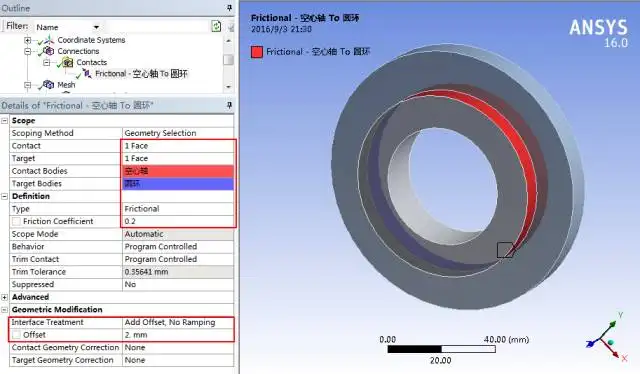Image resolution: width=640 pixels, height=374 pixels.
Task: Click the Outline scrollbar thumb
Action: pos(228,59)
